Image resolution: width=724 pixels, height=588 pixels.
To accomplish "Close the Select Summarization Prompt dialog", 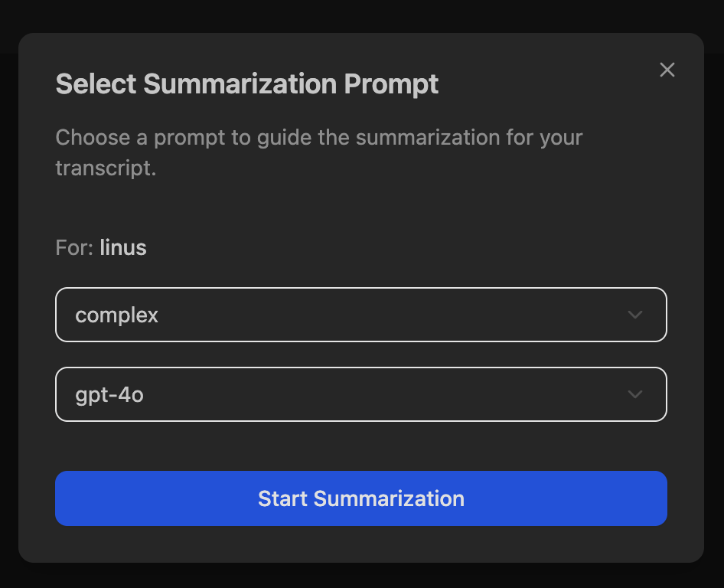I will (667, 70).
